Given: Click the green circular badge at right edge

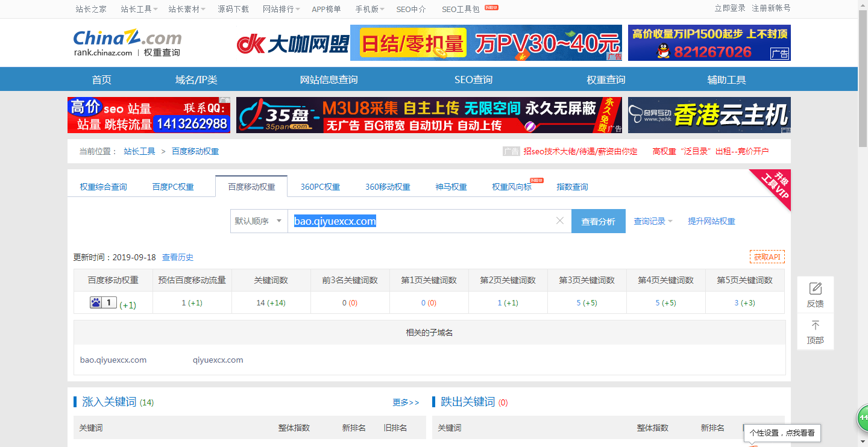Looking at the screenshot, I should [x=863, y=417].
